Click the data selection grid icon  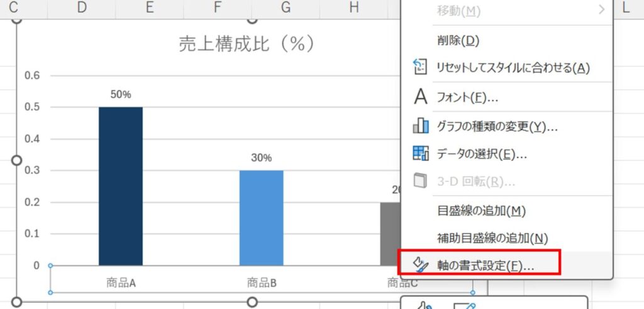click(x=421, y=153)
